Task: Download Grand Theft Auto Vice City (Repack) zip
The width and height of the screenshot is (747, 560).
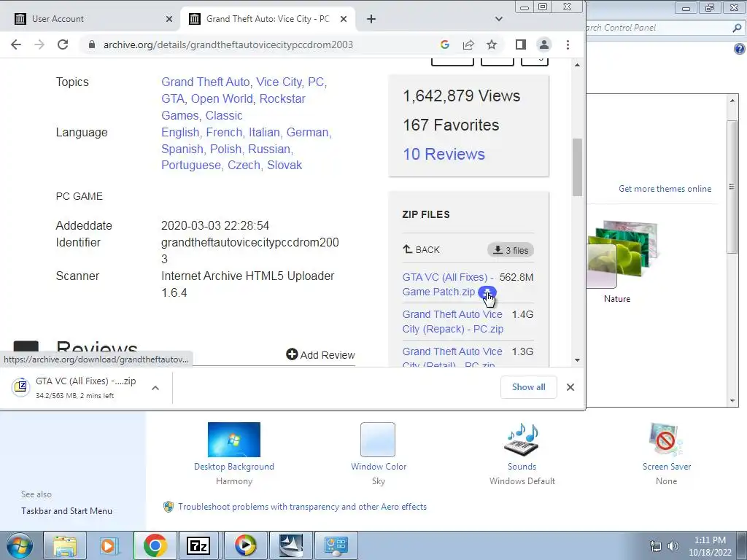Action: tap(452, 322)
